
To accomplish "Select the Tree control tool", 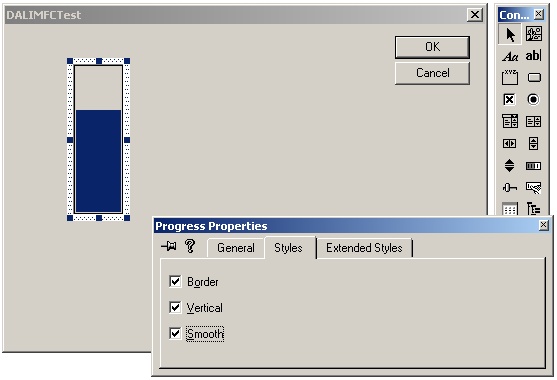I will pyautogui.click(x=533, y=208).
